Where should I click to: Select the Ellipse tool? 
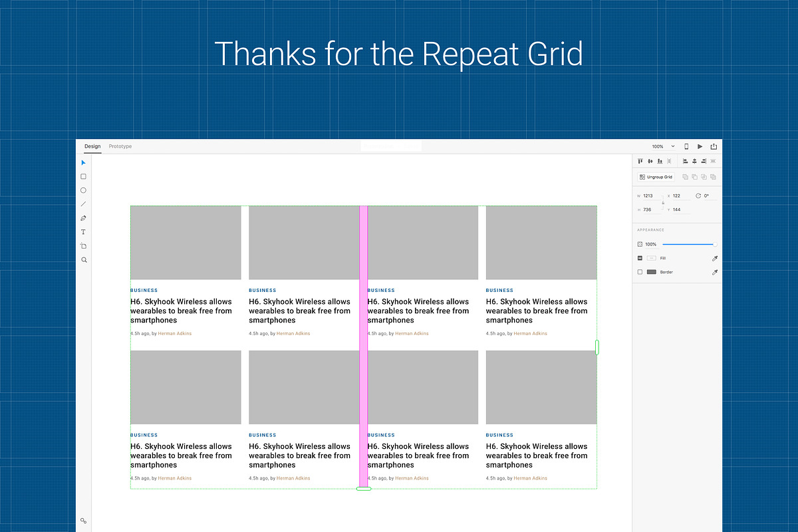[83, 190]
